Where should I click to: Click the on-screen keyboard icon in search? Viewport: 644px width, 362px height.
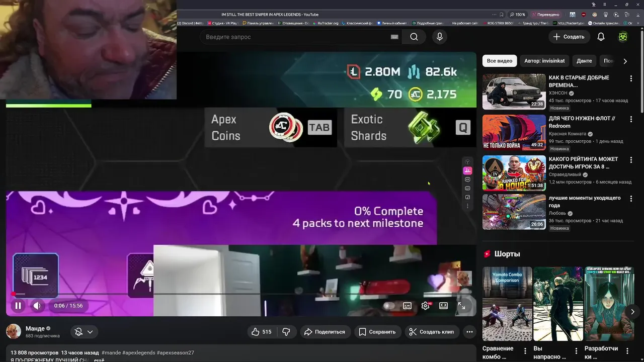click(x=394, y=37)
